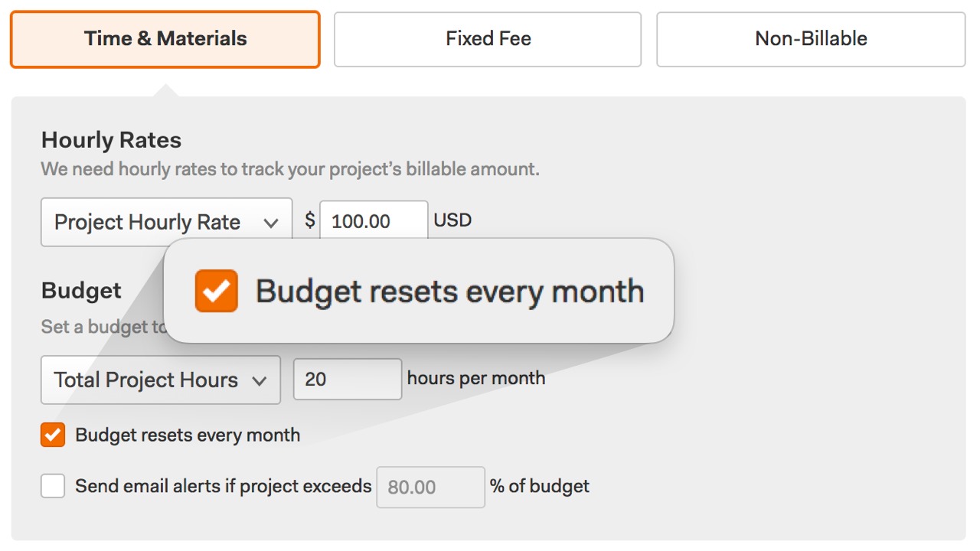Switch to the Non-Billable tab
The height and width of the screenshot is (551, 980).
(x=810, y=39)
